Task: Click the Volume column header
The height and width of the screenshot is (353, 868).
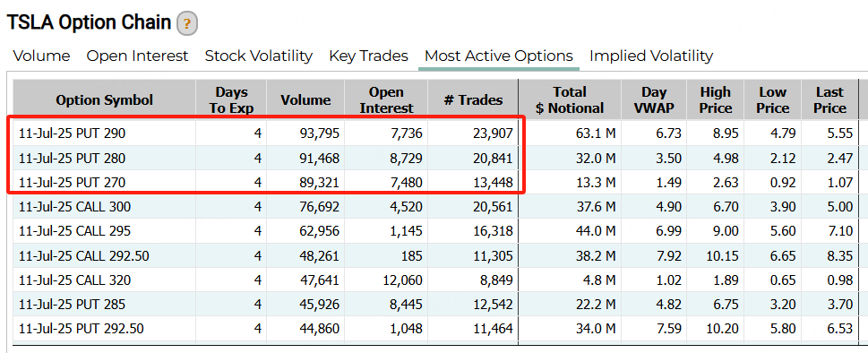Action: (305, 99)
